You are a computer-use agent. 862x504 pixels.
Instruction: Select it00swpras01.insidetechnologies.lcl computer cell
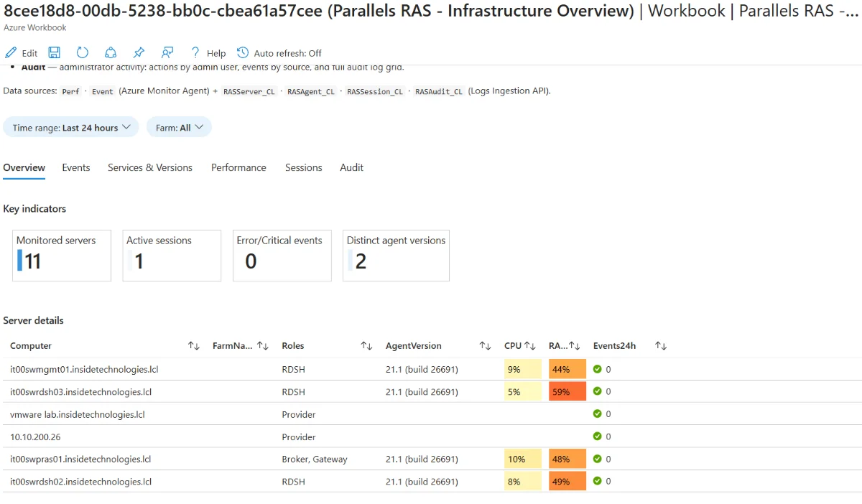80,459
